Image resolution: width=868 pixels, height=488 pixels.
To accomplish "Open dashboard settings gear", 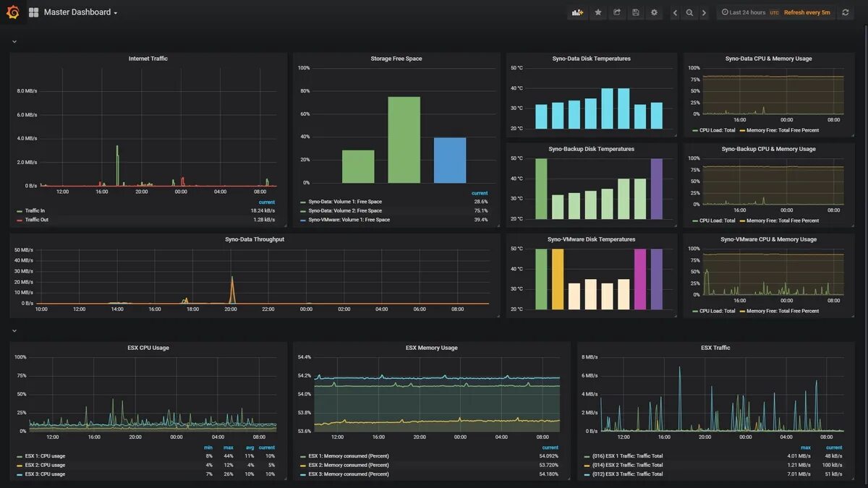I will pos(655,12).
